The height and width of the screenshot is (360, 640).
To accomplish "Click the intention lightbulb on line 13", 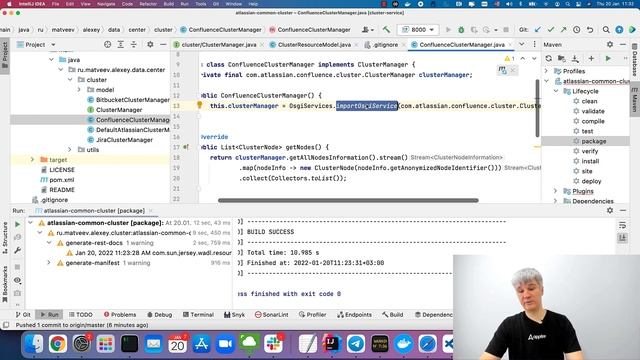I will 200,105.
